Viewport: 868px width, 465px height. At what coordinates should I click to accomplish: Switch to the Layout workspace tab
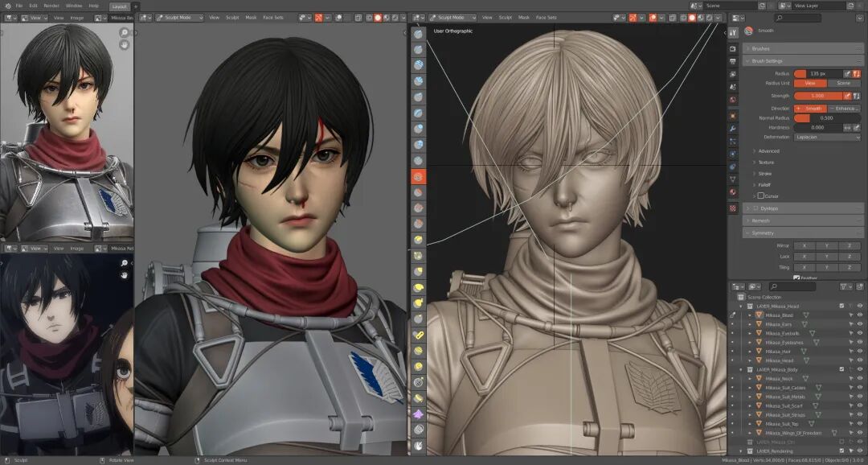[x=119, y=6]
